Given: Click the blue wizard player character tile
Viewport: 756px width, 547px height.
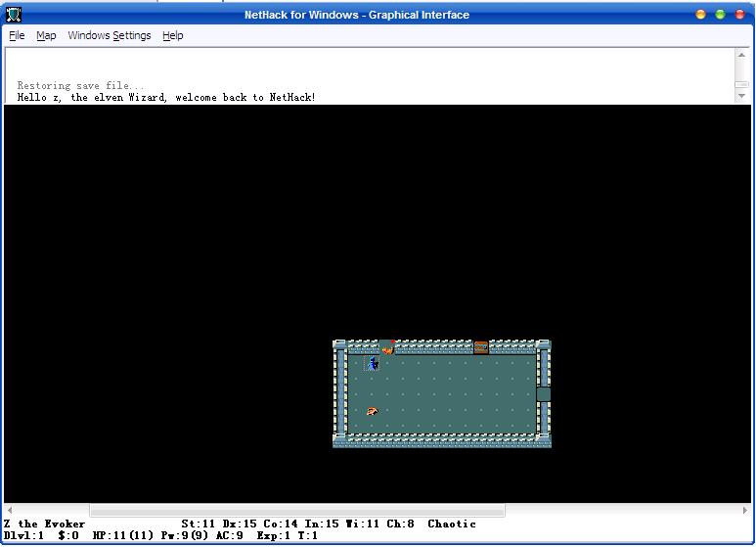Looking at the screenshot, I should click(372, 363).
